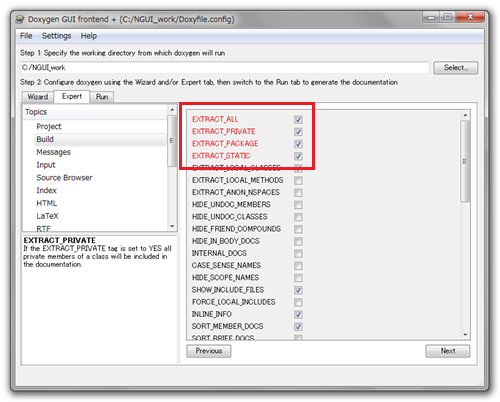Screen dimensions: 500x402
Task: Click the Doxygen app icon in title bar
Action: pos(20,19)
